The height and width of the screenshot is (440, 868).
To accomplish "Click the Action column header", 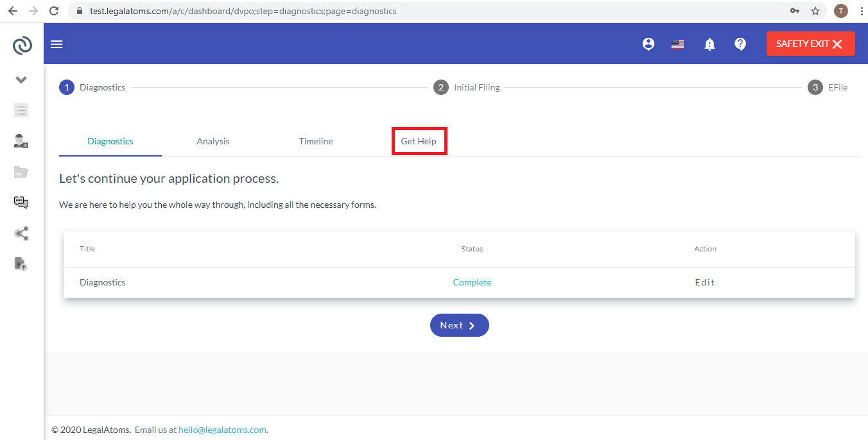I will pos(705,249).
